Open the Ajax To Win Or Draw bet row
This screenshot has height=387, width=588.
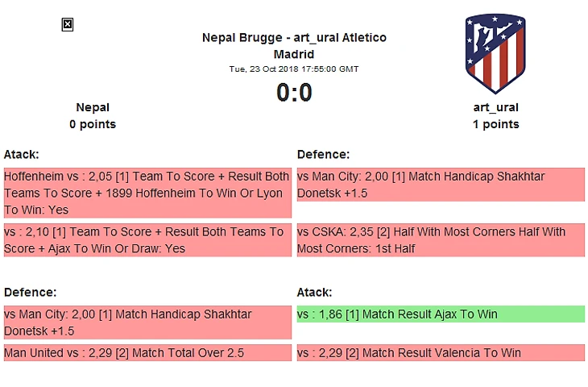147,240
